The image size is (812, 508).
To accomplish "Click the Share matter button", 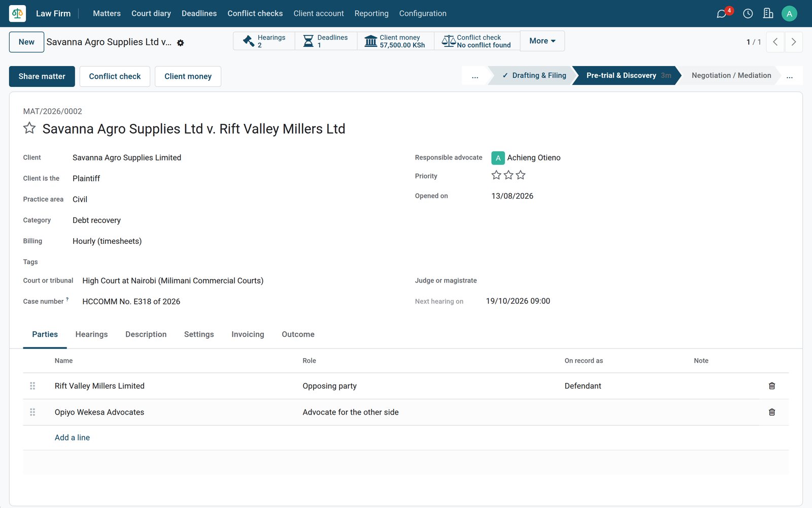I will pyautogui.click(x=42, y=76).
